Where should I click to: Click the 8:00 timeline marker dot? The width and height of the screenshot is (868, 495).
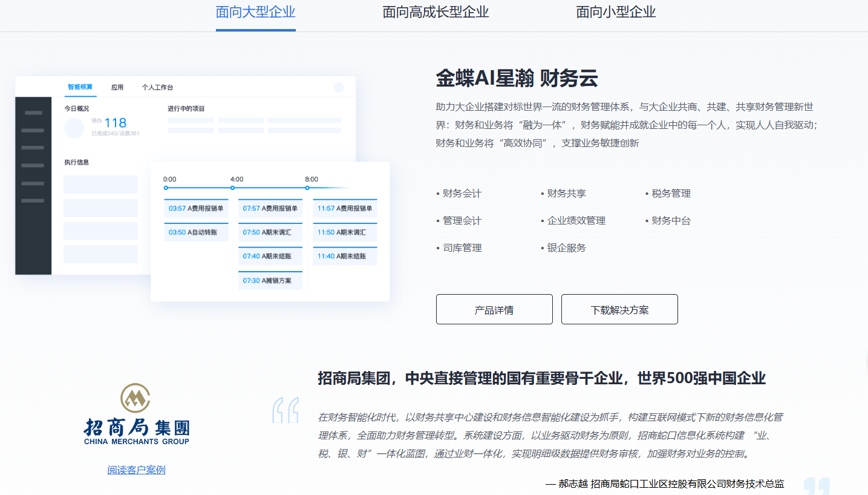click(x=307, y=188)
